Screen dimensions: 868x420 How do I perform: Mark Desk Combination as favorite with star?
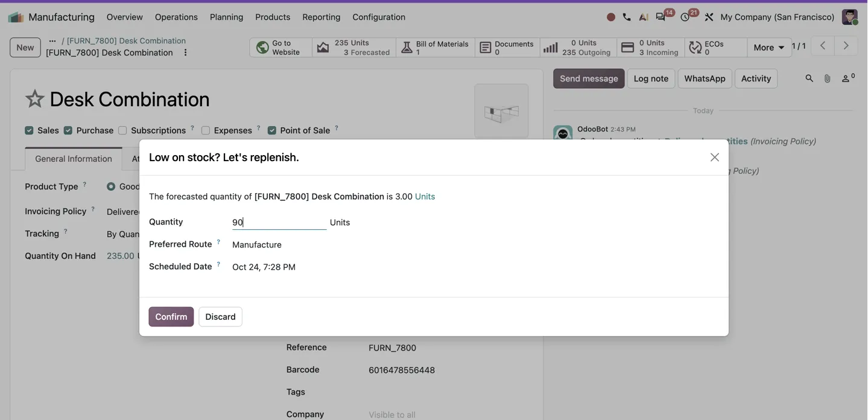[34, 99]
